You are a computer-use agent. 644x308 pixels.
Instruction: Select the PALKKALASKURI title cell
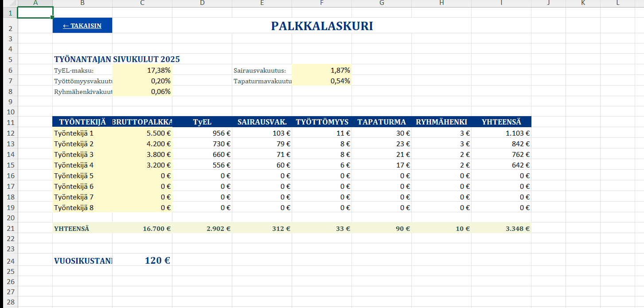click(322, 26)
